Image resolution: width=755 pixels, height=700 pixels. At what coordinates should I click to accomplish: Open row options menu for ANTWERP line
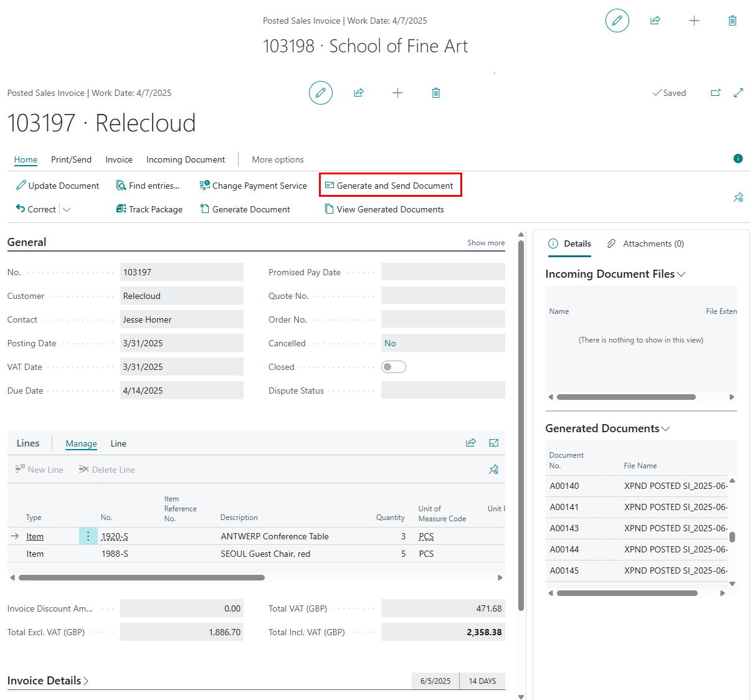click(88, 536)
